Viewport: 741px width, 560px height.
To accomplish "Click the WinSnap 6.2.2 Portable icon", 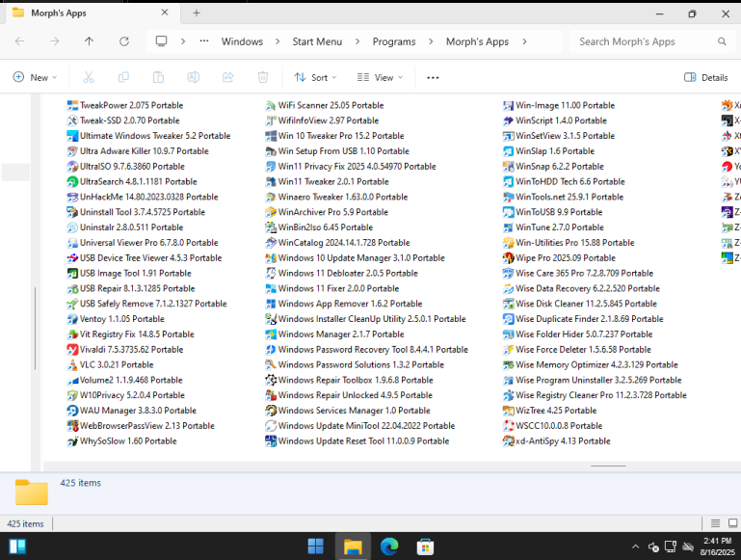I will pyautogui.click(x=509, y=167).
